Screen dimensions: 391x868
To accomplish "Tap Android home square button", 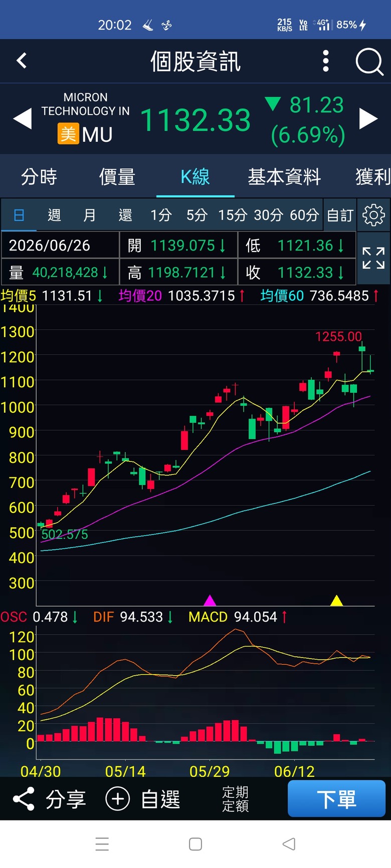I will [195, 844].
